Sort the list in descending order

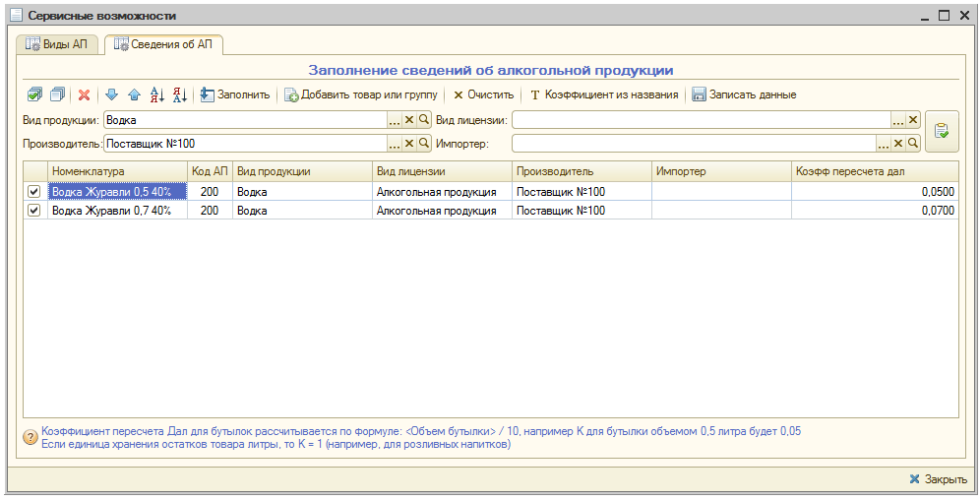click(180, 94)
